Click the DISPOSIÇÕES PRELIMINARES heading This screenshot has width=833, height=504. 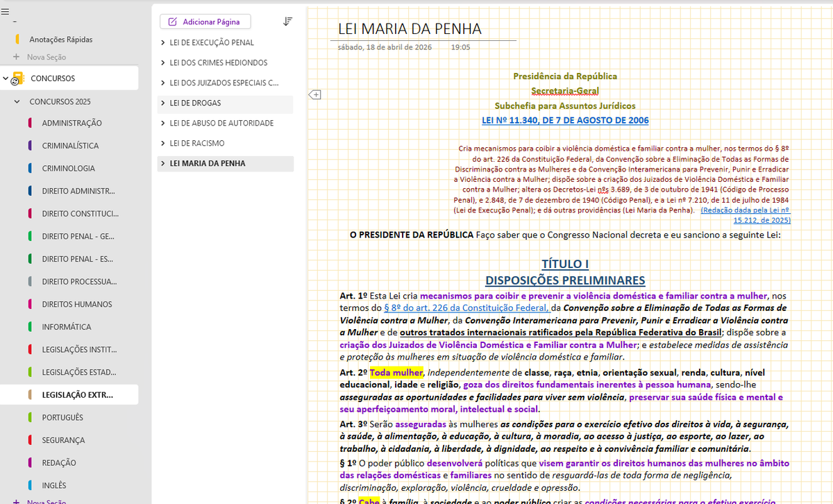(565, 280)
